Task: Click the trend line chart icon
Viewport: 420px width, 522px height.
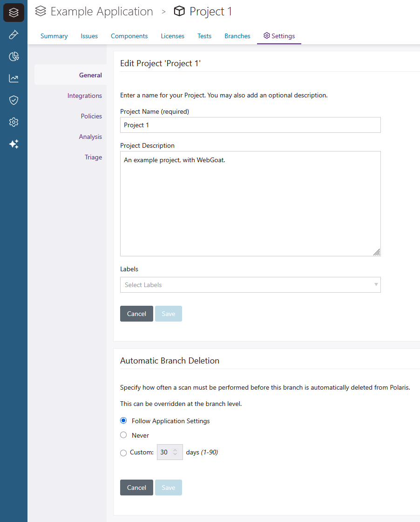Action: pyautogui.click(x=14, y=78)
